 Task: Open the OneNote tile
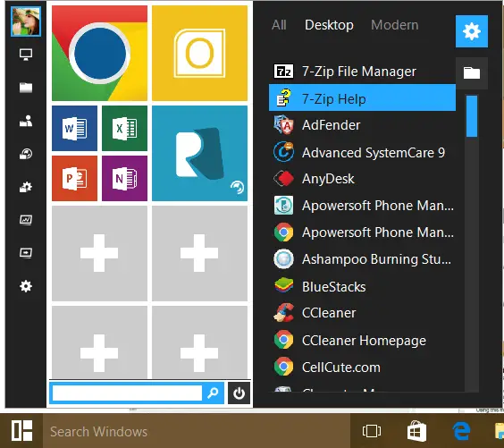(125, 179)
